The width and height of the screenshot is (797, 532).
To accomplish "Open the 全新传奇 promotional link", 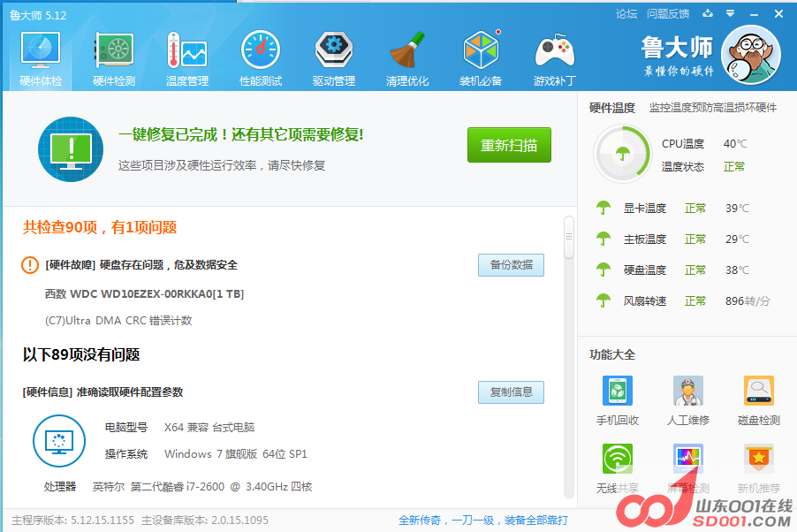I will (482, 521).
